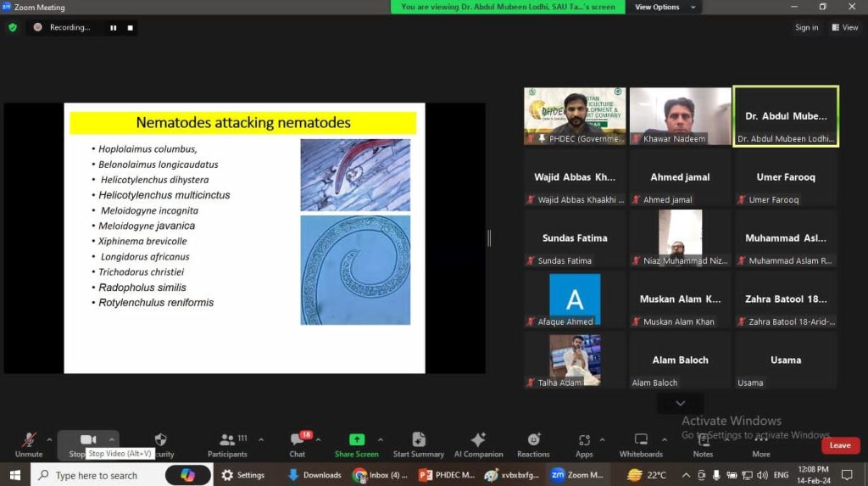868x486 pixels.
Task: Open the Notes tool
Action: click(x=703, y=444)
